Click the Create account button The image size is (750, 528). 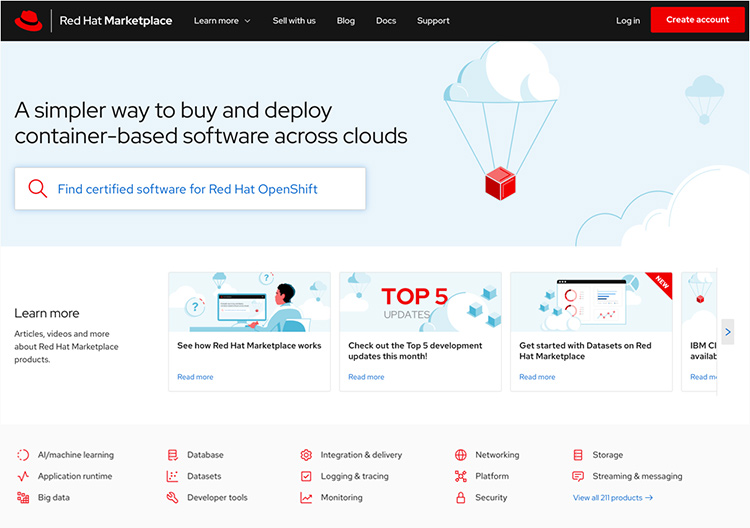697,20
